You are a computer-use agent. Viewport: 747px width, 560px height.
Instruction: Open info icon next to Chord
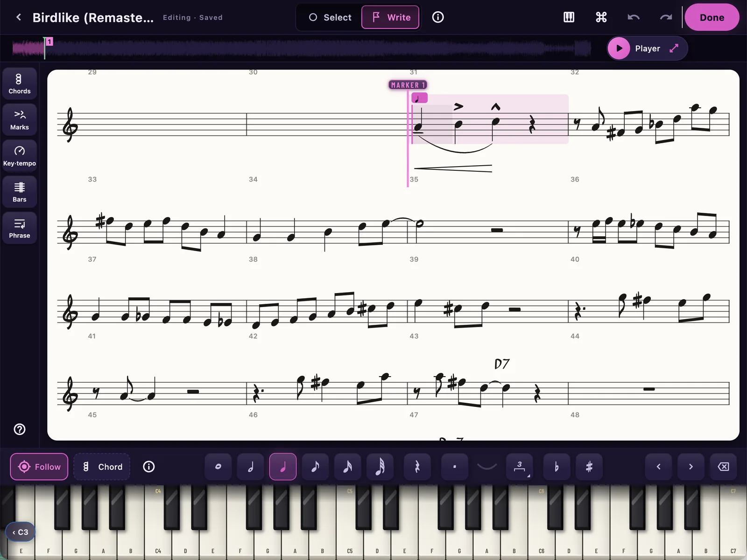(149, 467)
